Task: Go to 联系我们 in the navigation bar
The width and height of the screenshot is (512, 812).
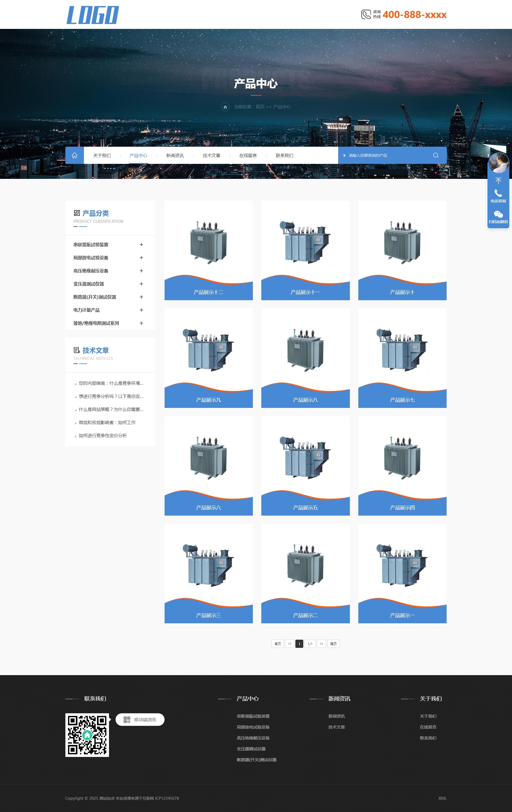Action: pyautogui.click(x=284, y=156)
